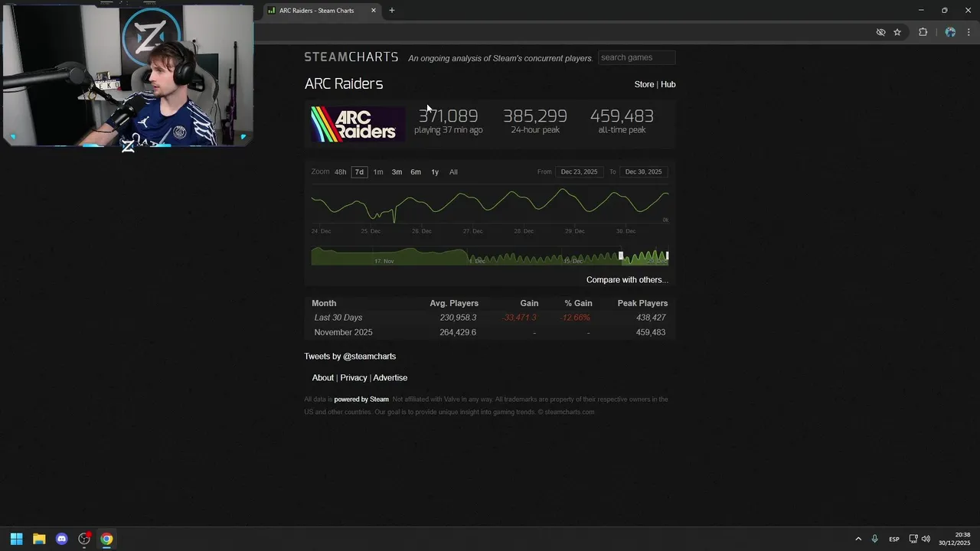Set chart zoom to 7d
This screenshot has height=551, width=980.
[x=359, y=172]
